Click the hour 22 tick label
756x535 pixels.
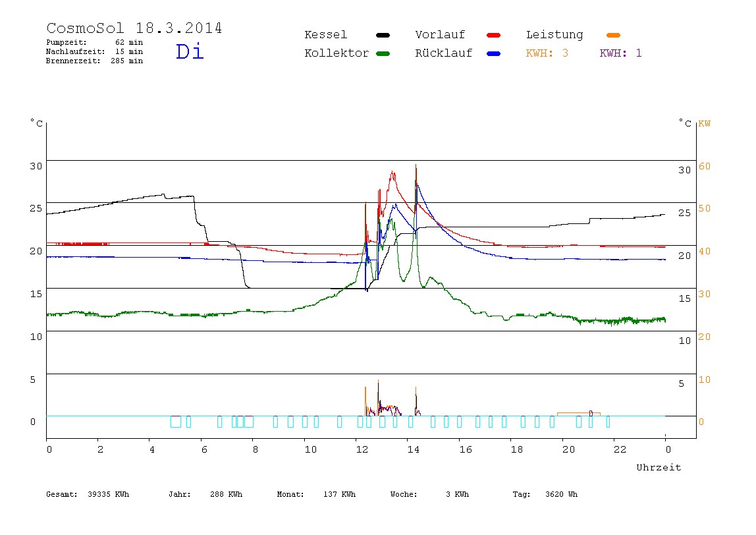tap(620, 449)
